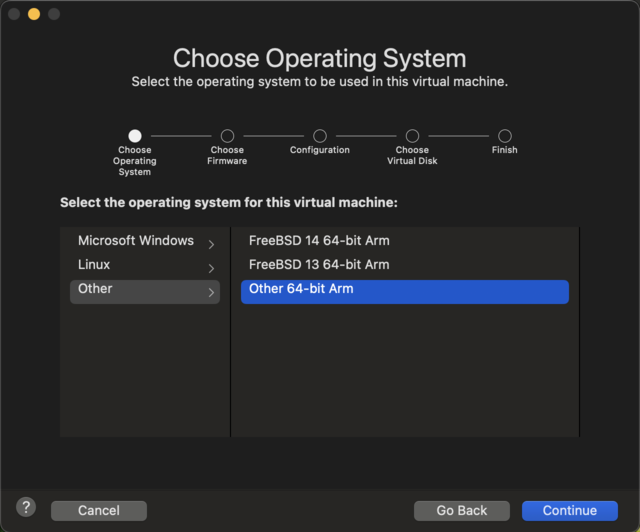Click the Configuration step circle
The width and height of the screenshot is (640, 532).
coord(320,136)
